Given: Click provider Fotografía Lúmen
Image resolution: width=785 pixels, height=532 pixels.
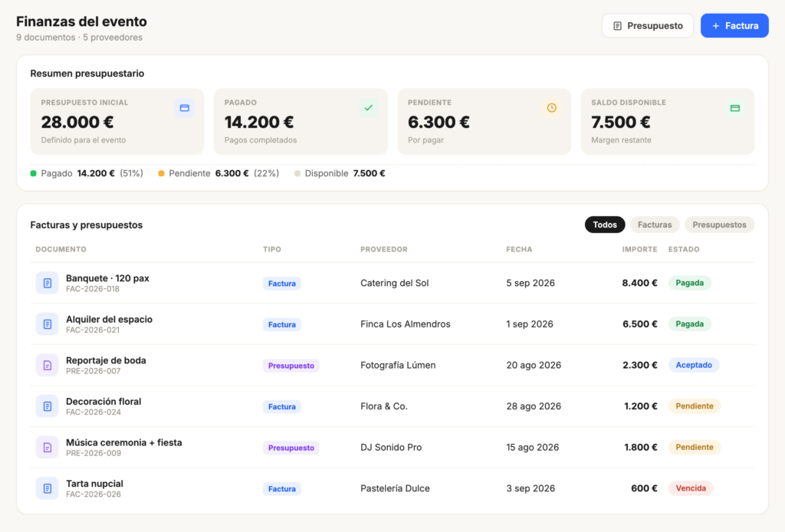Looking at the screenshot, I should coord(398,365).
